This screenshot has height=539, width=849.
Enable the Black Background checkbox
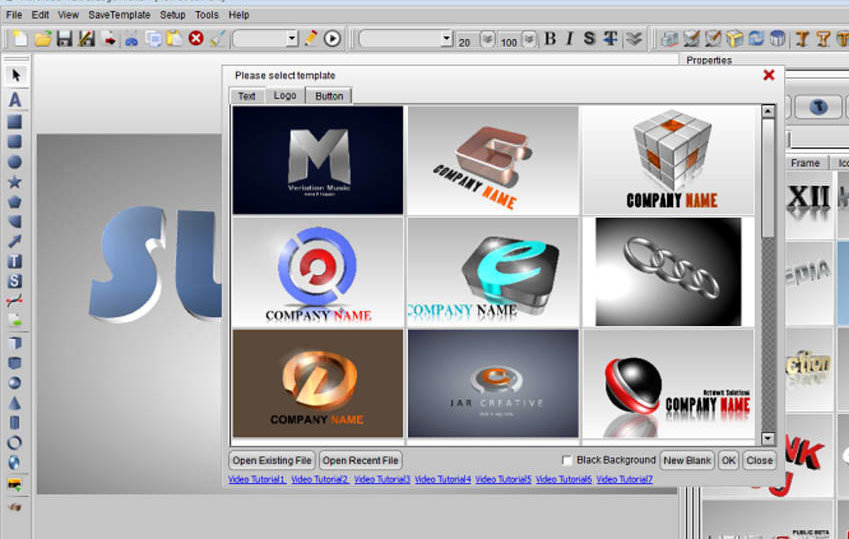pos(567,460)
